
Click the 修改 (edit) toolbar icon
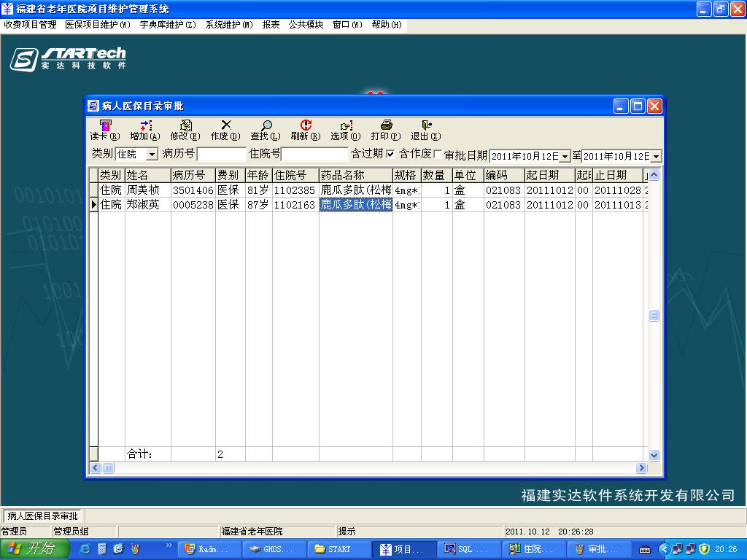coord(185,125)
